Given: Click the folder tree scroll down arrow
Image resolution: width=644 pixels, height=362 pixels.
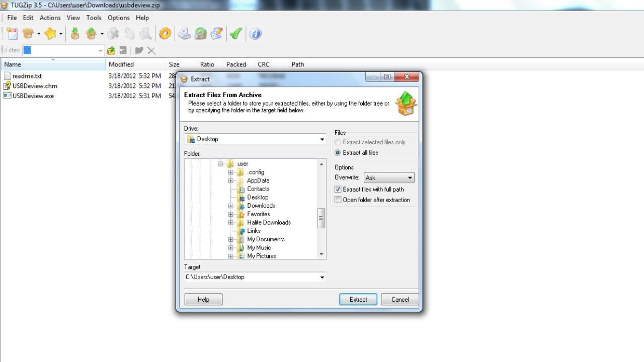Looking at the screenshot, I should point(321,255).
